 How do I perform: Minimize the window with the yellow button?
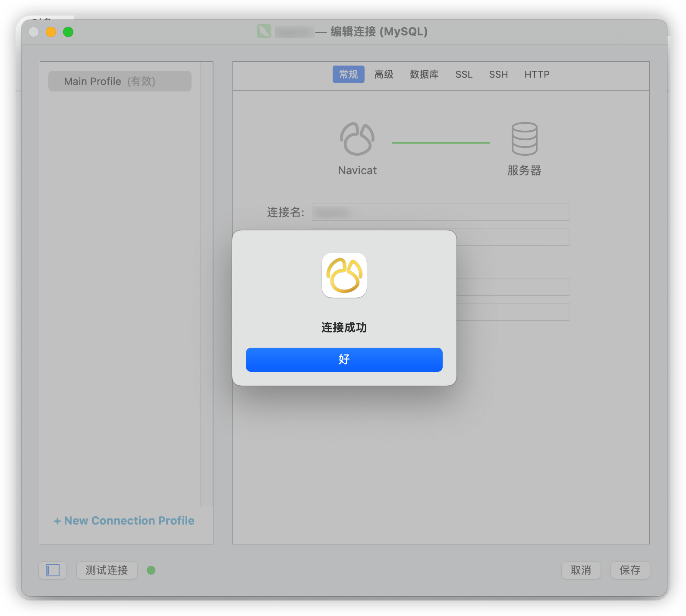(x=51, y=32)
